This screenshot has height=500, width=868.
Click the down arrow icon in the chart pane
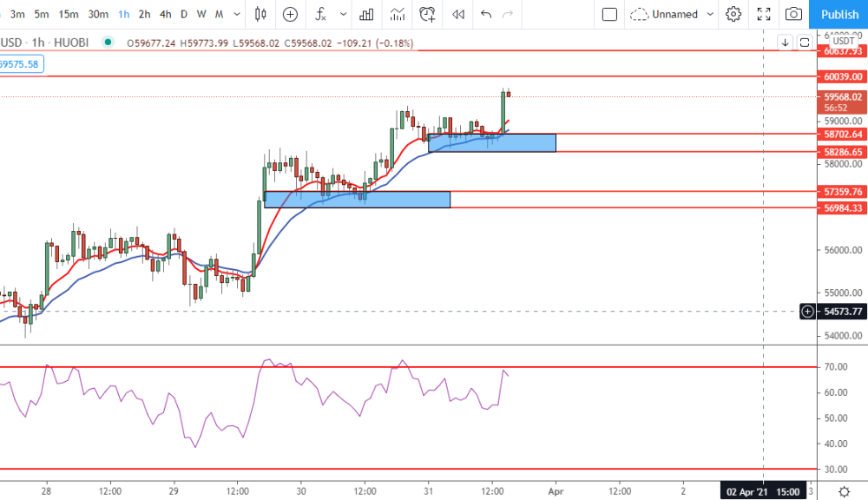[785, 42]
